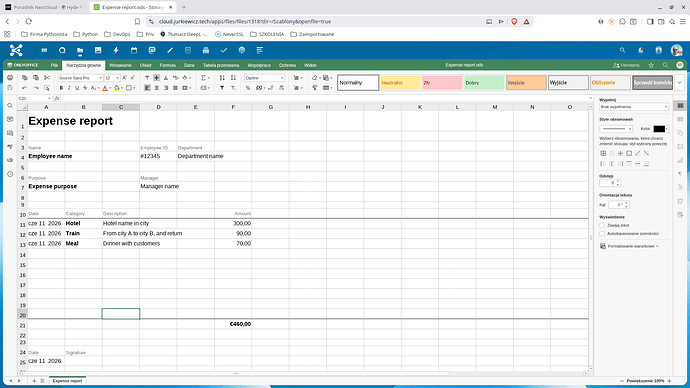This screenshot has width=690, height=388.
Task: Open the Nextcloud Notes pencil icon
Action: click(x=170, y=51)
